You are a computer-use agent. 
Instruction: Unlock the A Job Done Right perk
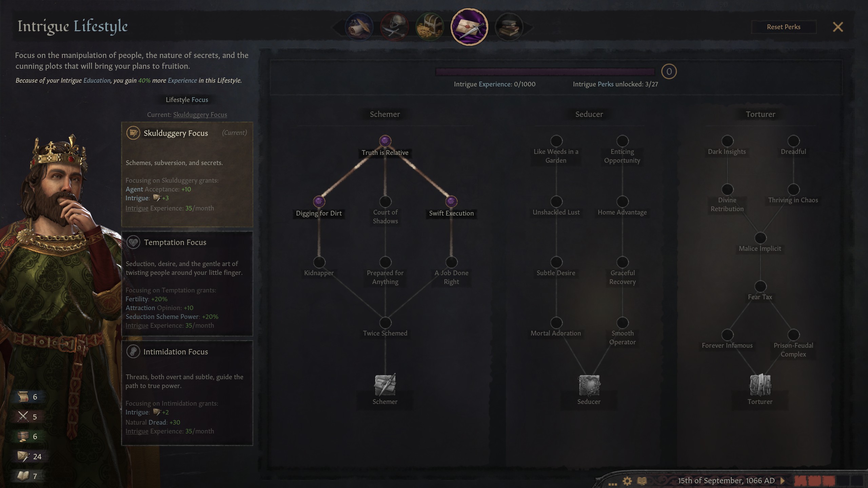point(451,262)
